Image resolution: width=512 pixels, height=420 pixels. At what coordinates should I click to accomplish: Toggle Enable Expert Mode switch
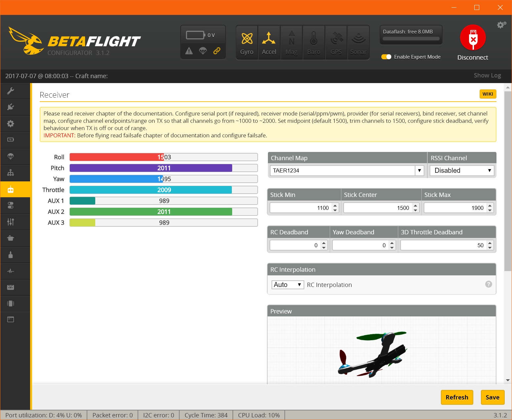click(386, 57)
